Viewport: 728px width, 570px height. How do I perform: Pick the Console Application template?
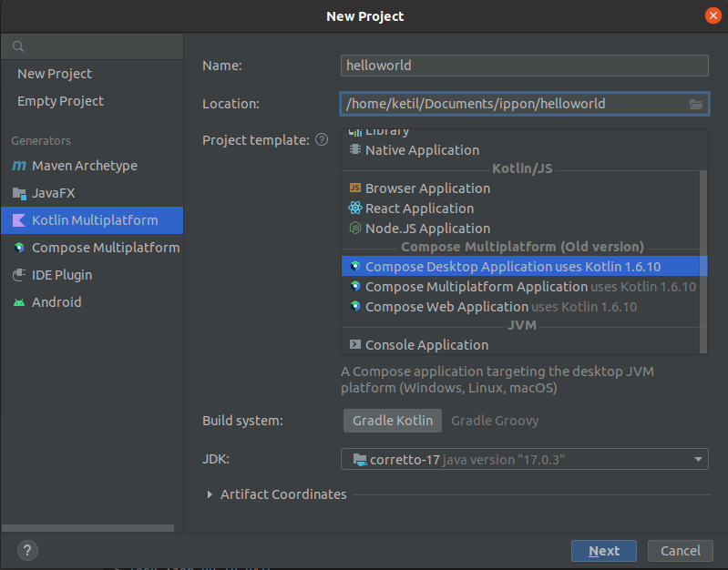coord(426,345)
